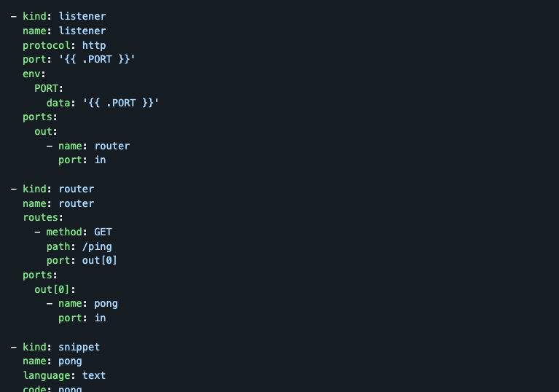Viewport: 559px width, 392px height.
Task: Click the listener port '{{ .PORT }}' value
Action: (97, 59)
